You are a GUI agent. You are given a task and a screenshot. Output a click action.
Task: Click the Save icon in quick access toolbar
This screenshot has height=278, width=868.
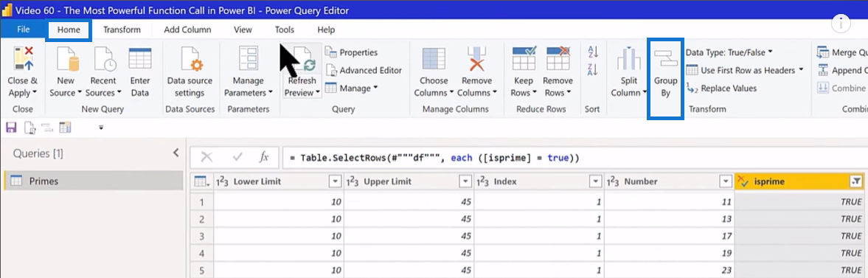[x=11, y=128]
